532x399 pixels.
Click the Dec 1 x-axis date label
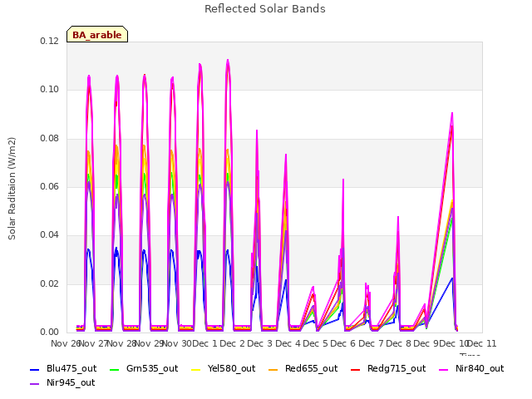[204, 343]
